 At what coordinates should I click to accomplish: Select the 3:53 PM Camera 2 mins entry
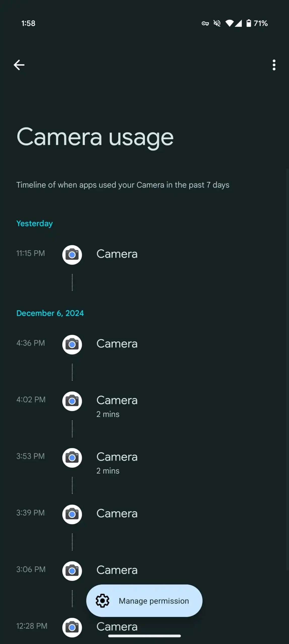click(117, 463)
